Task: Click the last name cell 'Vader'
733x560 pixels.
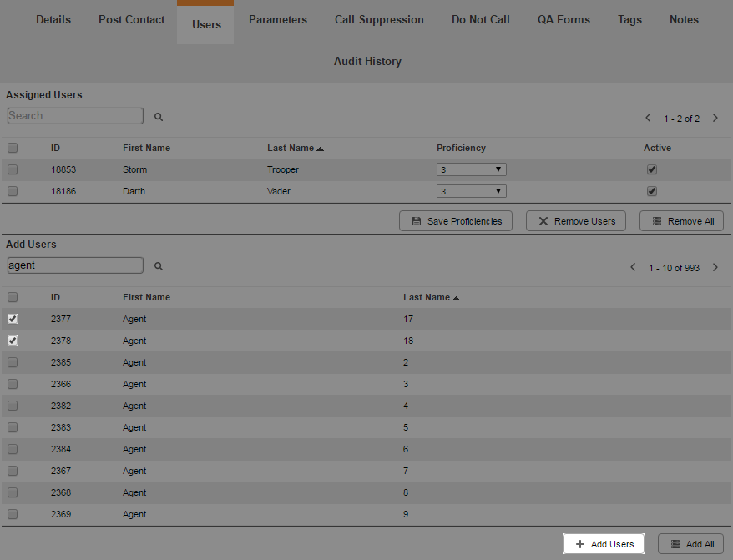Action: coord(279,191)
